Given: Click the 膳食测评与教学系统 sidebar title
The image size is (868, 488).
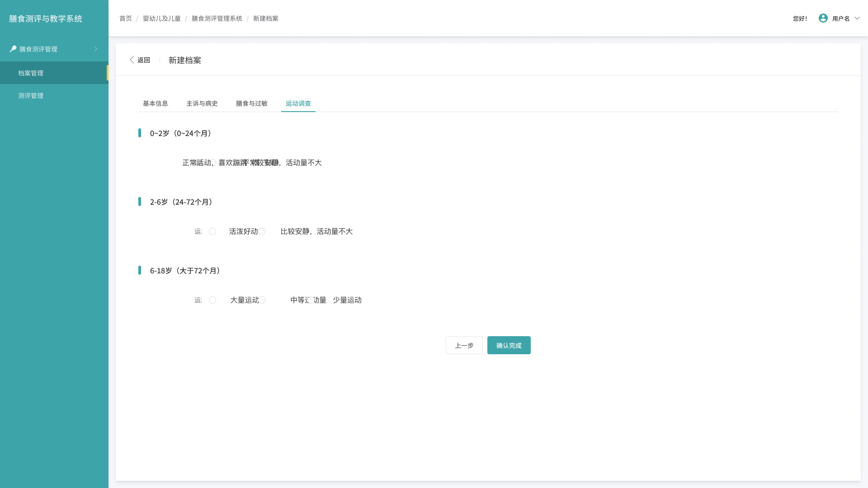Looking at the screenshot, I should (x=46, y=19).
